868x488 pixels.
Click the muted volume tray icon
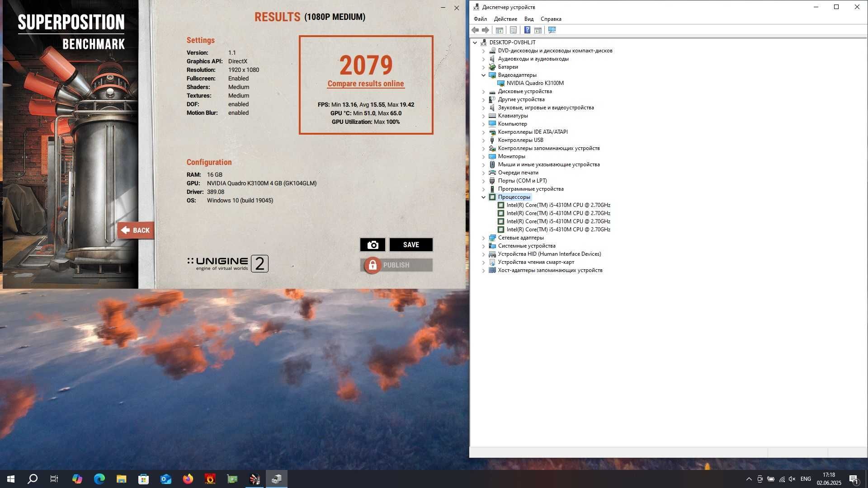792,479
